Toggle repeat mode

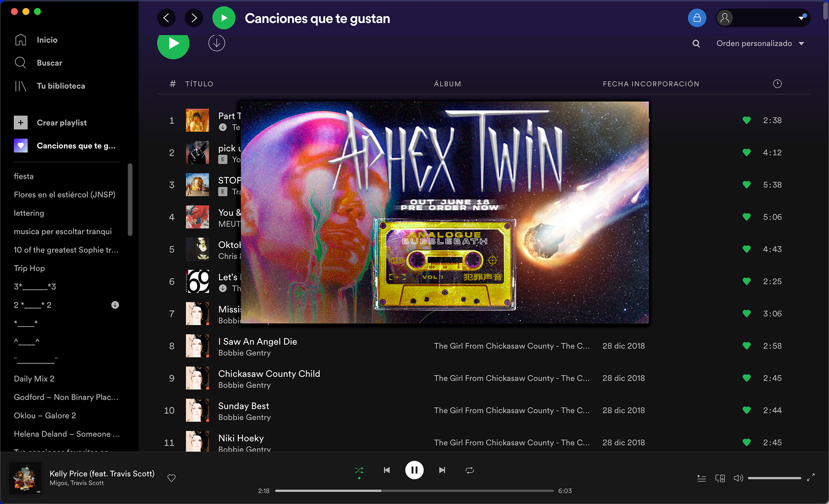470,470
